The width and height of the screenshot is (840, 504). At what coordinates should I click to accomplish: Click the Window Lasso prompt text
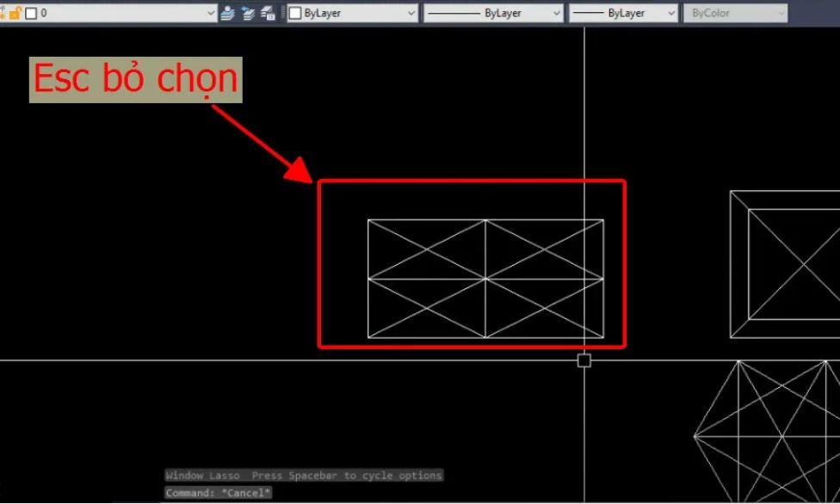[x=304, y=475]
